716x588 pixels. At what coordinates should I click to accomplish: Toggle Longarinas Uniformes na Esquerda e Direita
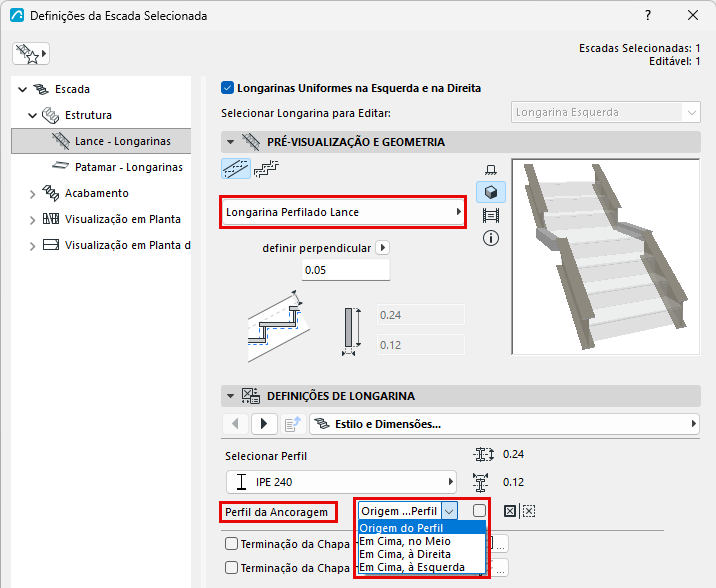click(227, 88)
